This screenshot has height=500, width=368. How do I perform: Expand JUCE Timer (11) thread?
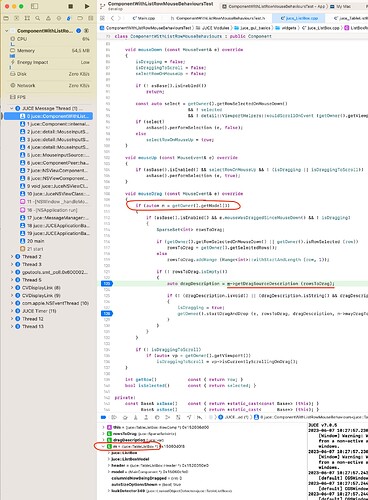coord(12,311)
